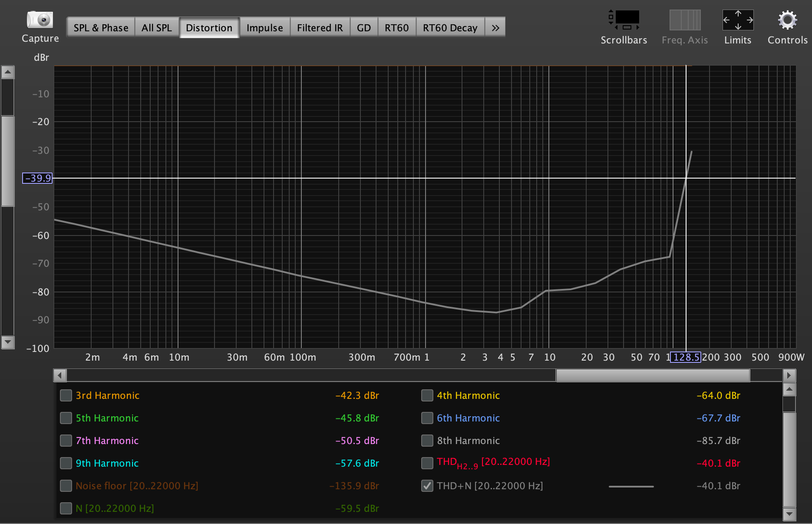Switch to the SPL & Phase tab
Image resolution: width=812 pixels, height=524 pixels.
[101, 28]
